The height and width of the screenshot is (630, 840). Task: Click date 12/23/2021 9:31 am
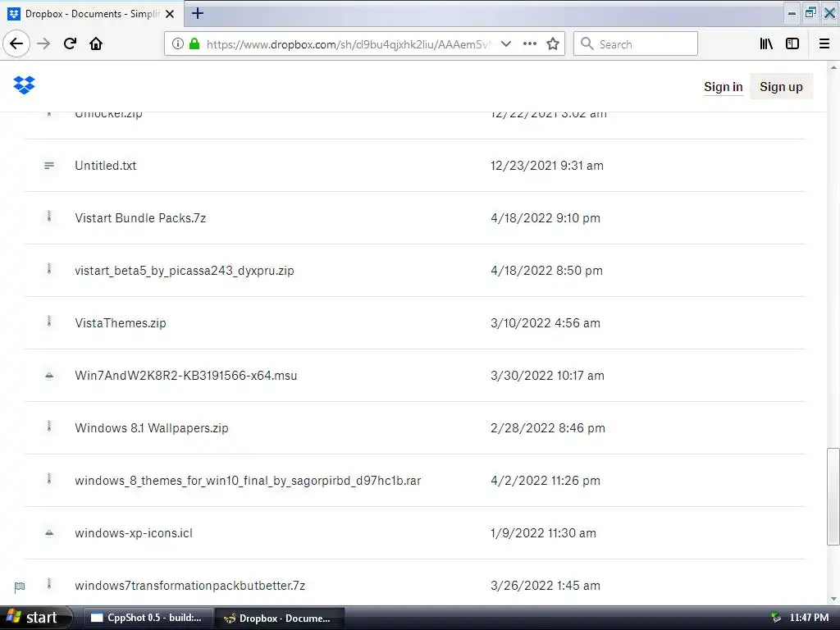[x=547, y=166]
